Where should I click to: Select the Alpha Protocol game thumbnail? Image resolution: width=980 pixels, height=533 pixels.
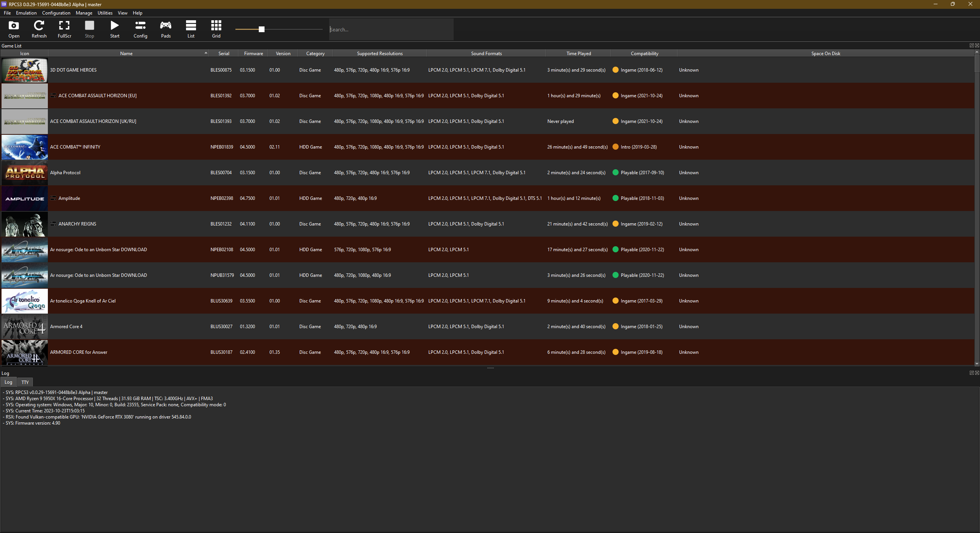click(x=24, y=173)
